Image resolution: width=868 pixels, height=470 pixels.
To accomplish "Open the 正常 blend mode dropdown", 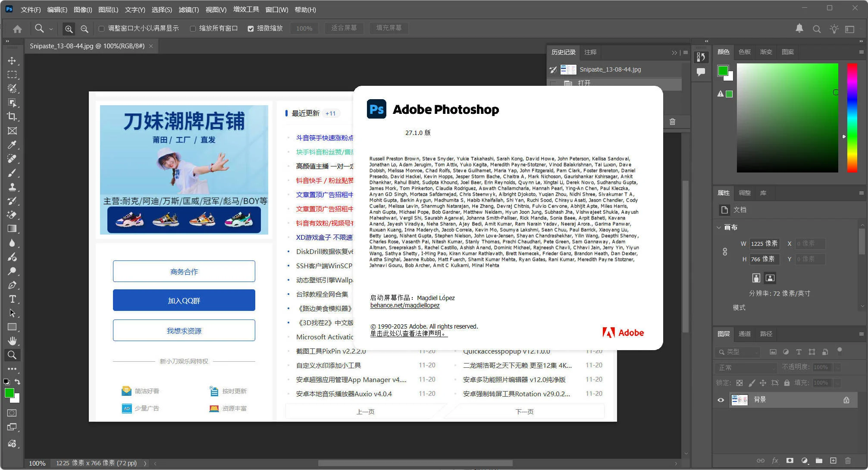I will tap(746, 367).
